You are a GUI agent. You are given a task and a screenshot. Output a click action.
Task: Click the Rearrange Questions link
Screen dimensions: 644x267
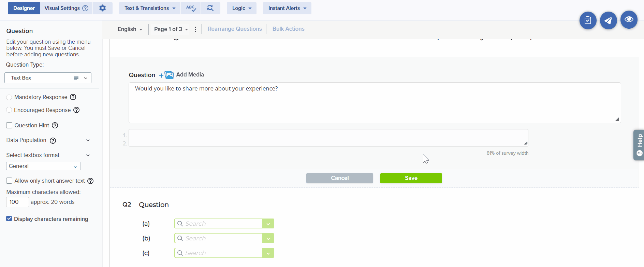tap(235, 29)
